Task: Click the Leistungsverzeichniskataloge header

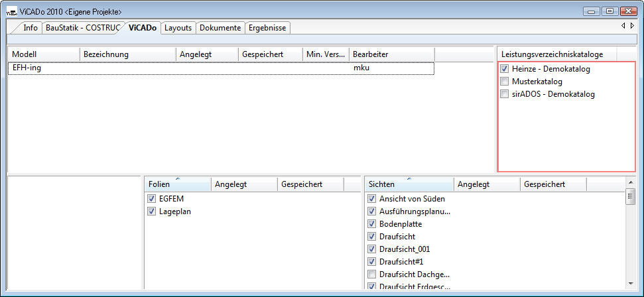Action: pos(557,54)
